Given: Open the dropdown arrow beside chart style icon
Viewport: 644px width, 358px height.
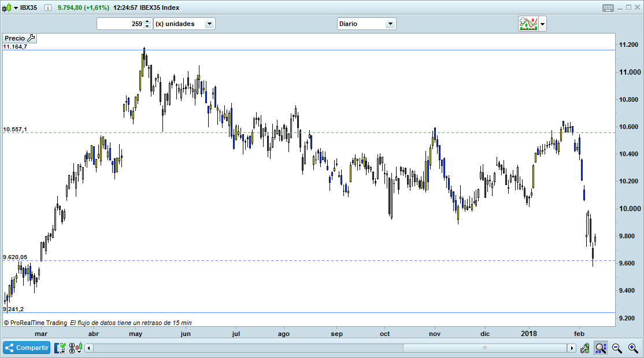Looking at the screenshot, I should pyautogui.click(x=543, y=24).
